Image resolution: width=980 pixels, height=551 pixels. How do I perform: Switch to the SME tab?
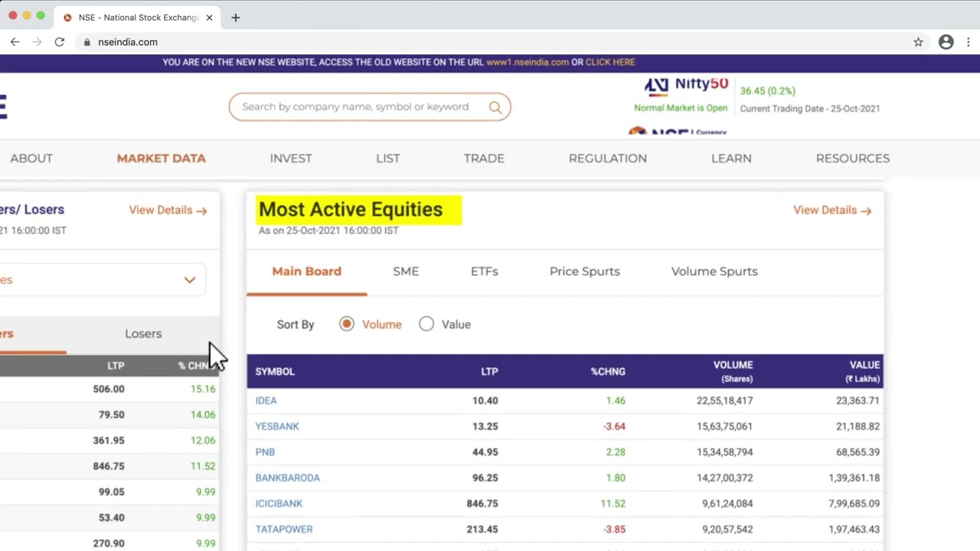click(406, 271)
